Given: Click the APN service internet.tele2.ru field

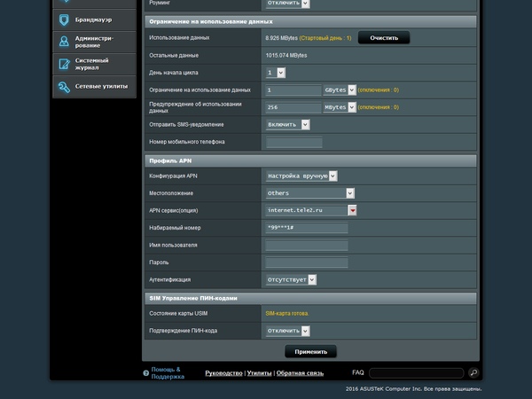Looking at the screenshot, I should (307, 210).
